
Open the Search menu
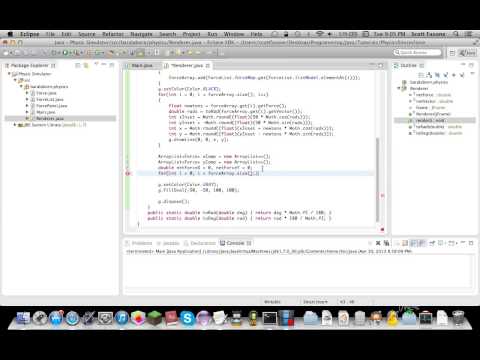pos(167,34)
